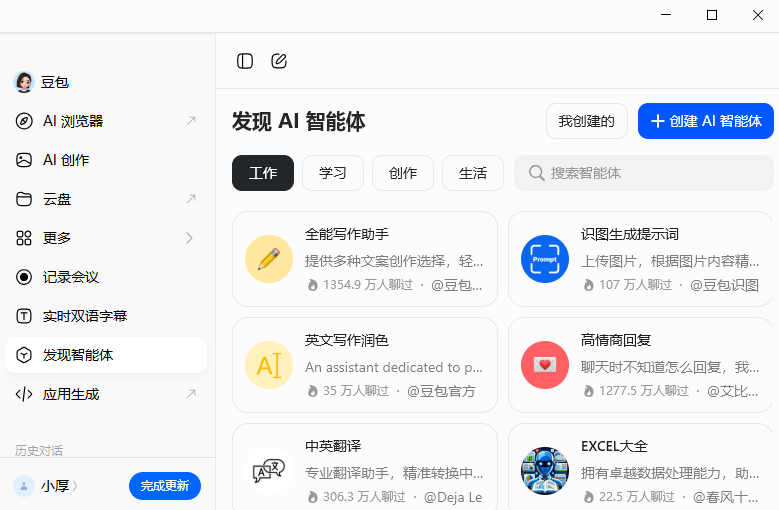This screenshot has height=510, width=779.
Task: Click the 发现智能体 hexagon icon
Action: [24, 355]
